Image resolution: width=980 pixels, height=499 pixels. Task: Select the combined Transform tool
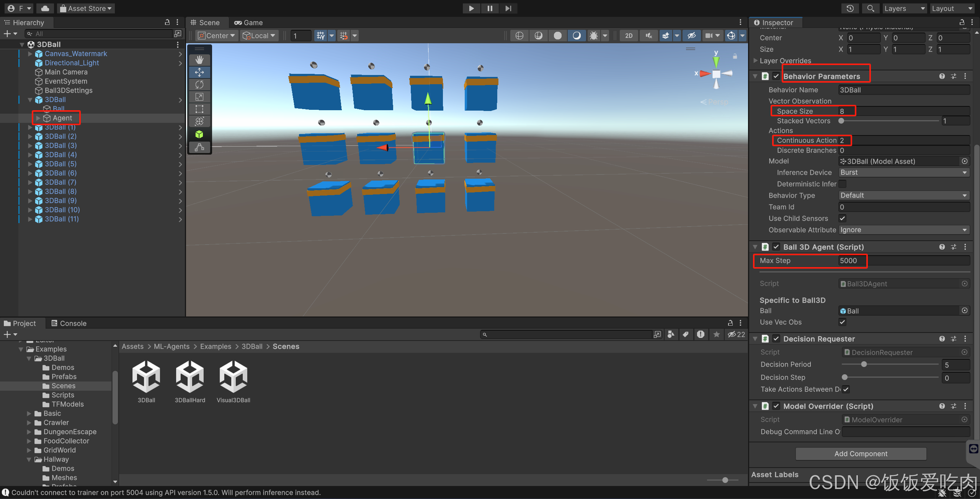[x=199, y=121]
